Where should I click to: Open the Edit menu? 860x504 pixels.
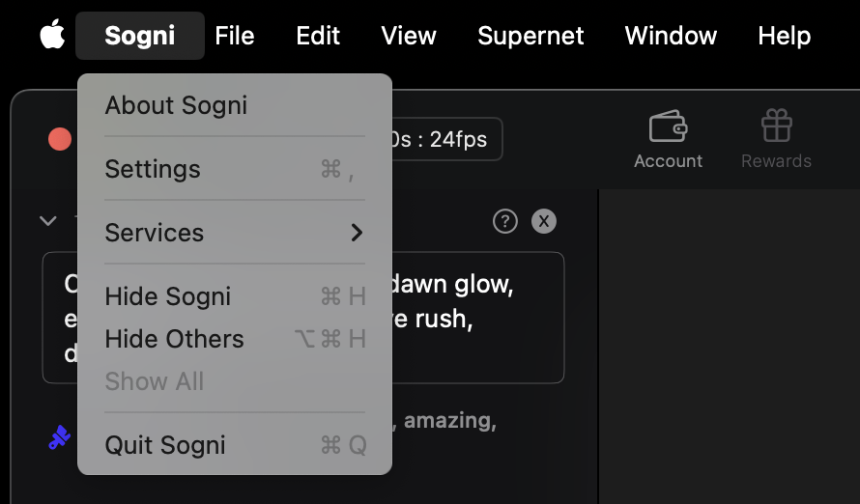tap(318, 37)
